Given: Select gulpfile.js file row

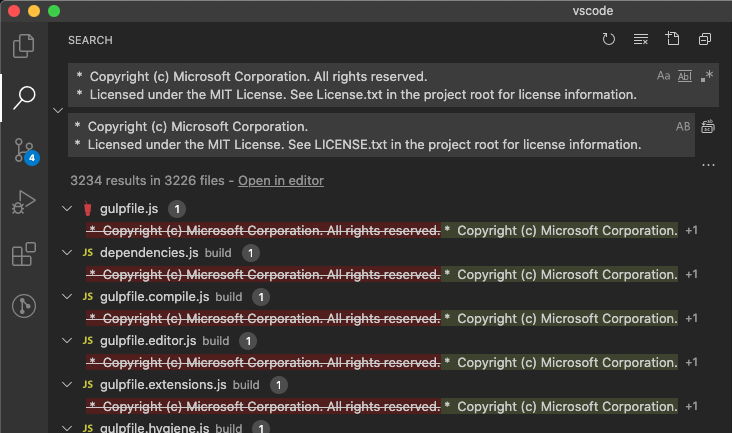Looking at the screenshot, I should click(x=390, y=209).
